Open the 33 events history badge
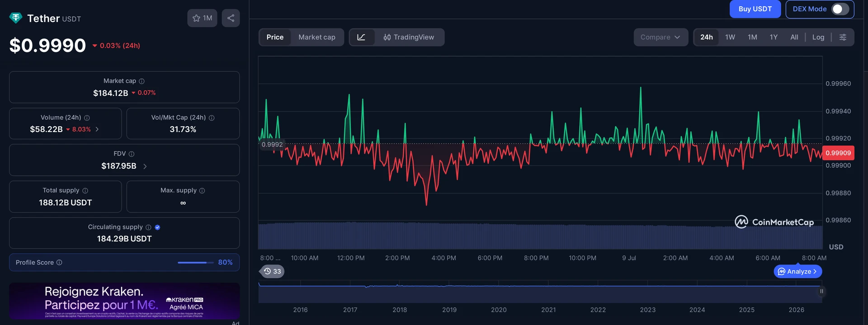This screenshot has width=868, height=325. coord(272,271)
